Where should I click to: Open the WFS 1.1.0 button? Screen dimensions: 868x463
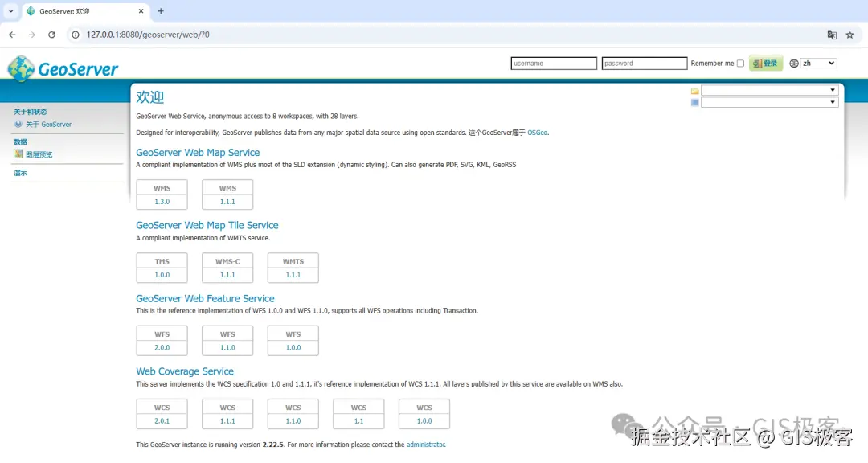point(227,341)
